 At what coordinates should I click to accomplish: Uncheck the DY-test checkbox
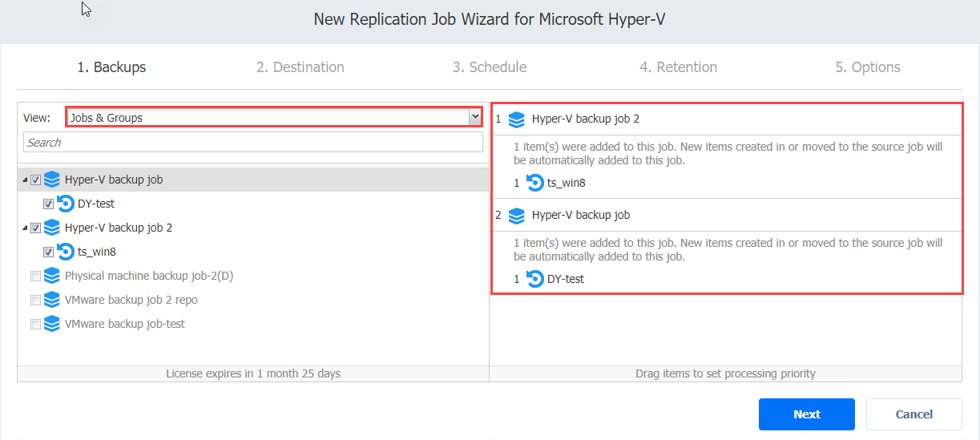pos(49,204)
